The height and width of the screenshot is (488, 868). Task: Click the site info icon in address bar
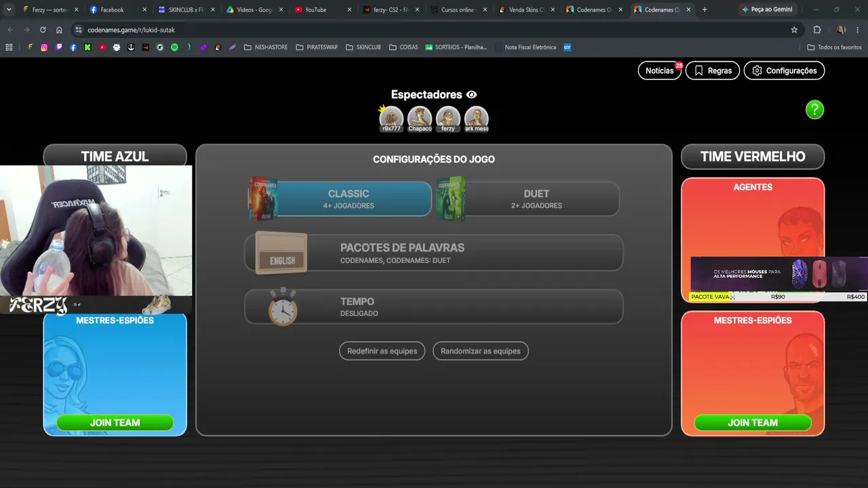(79, 30)
